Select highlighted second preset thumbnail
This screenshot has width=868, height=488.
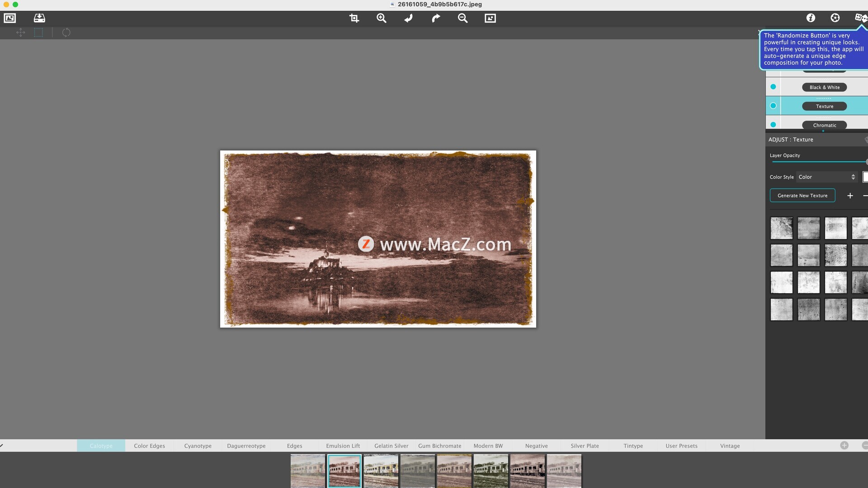(344, 471)
